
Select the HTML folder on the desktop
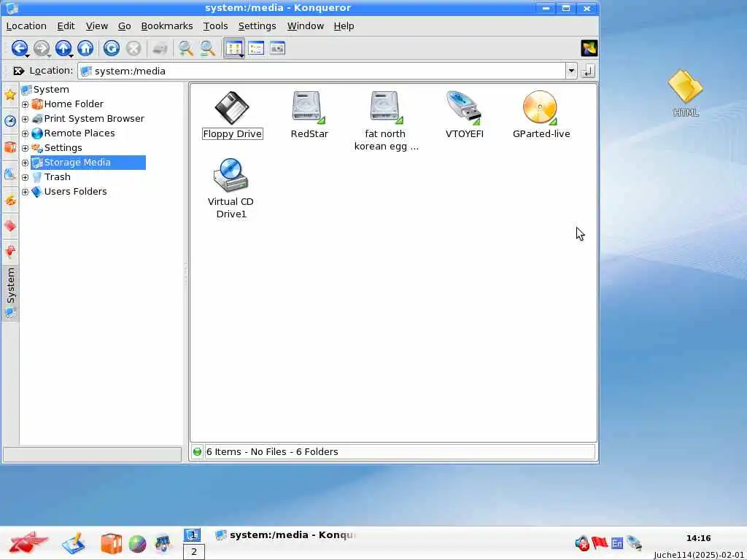click(x=686, y=93)
